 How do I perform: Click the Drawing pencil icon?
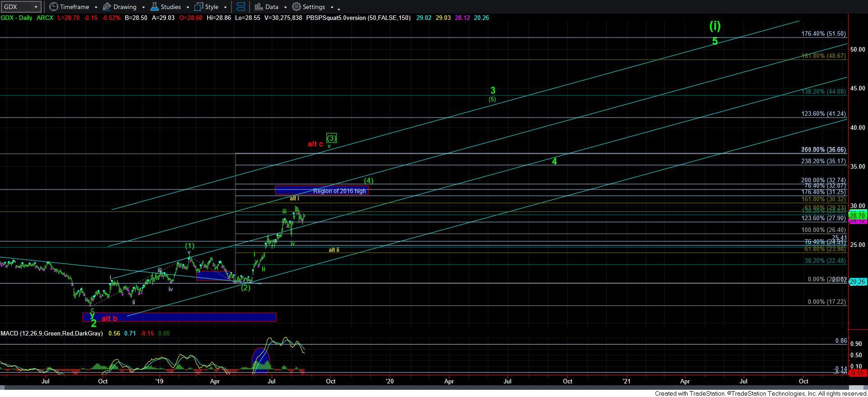pyautogui.click(x=107, y=7)
